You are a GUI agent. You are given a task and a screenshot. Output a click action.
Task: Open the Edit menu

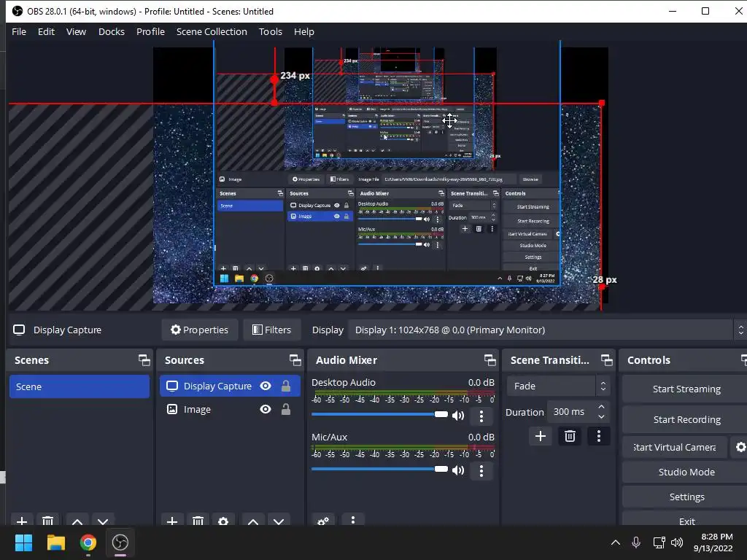(x=46, y=32)
